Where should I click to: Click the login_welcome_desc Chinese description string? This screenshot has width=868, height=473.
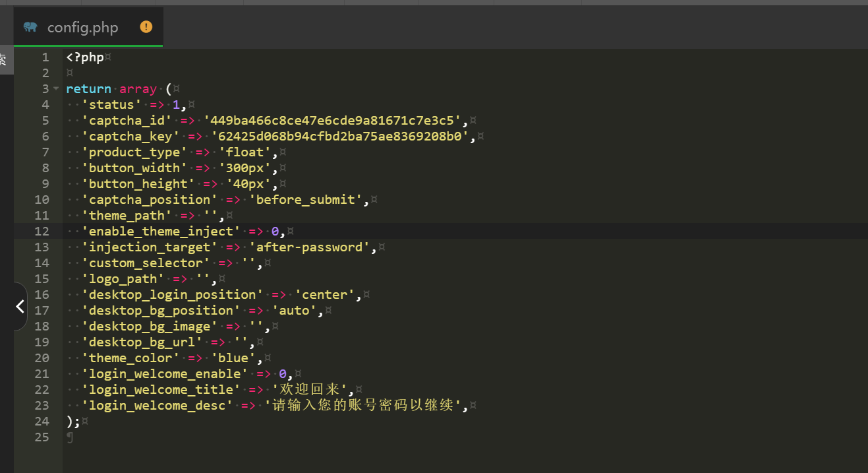click(x=362, y=406)
